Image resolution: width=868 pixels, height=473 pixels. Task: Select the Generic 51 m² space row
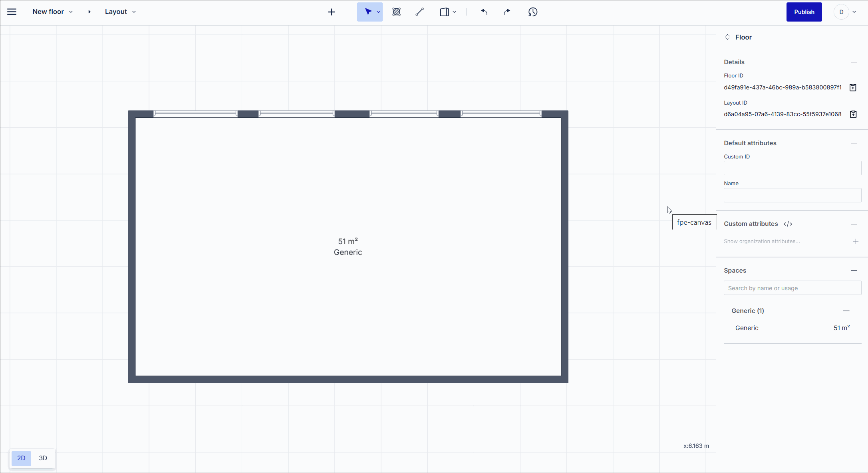tap(793, 328)
